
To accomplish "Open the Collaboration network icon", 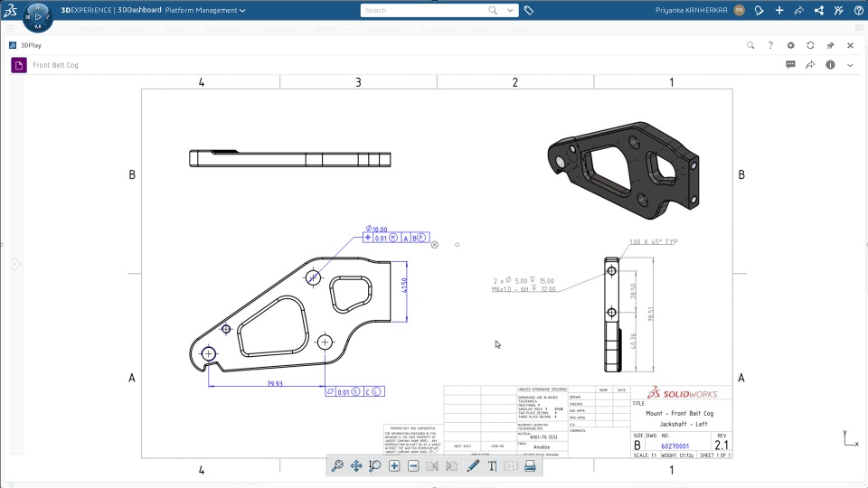I will point(819,10).
